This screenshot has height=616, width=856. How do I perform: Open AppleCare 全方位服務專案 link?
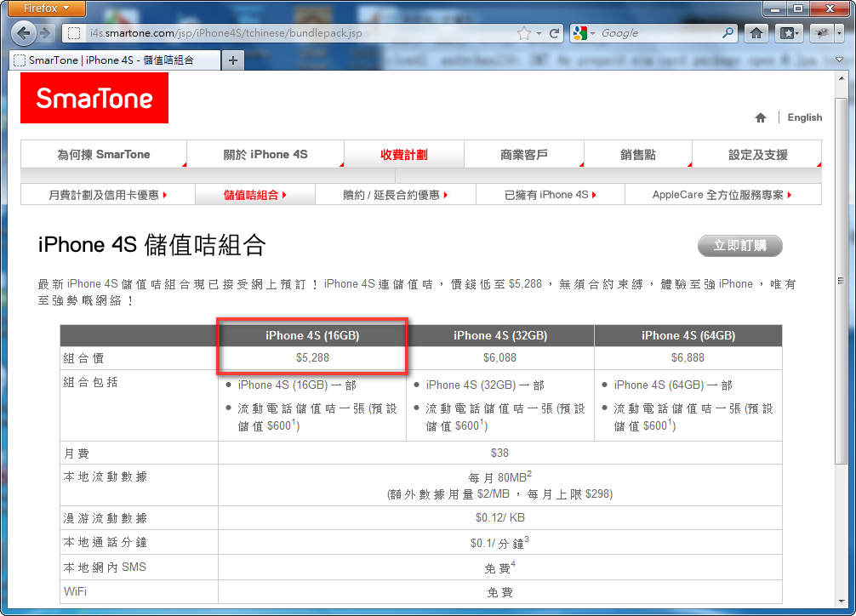722,195
